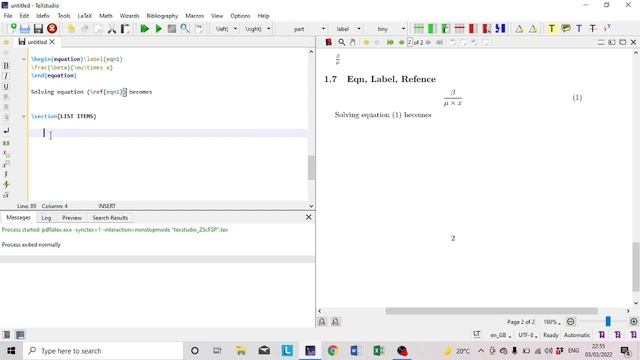Click the PDF zoom slider handle
Image resolution: width=640 pixels, height=360 pixels.
[x=608, y=322]
